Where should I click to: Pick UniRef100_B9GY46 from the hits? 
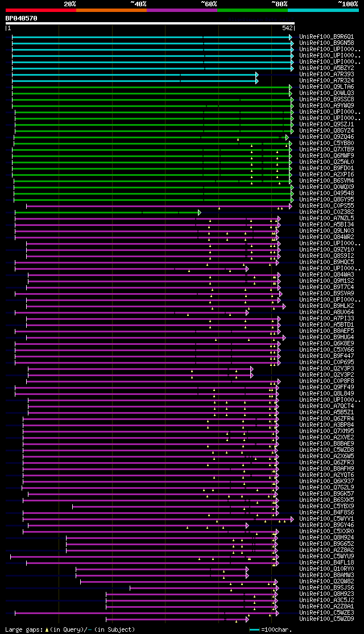(x=327, y=525)
